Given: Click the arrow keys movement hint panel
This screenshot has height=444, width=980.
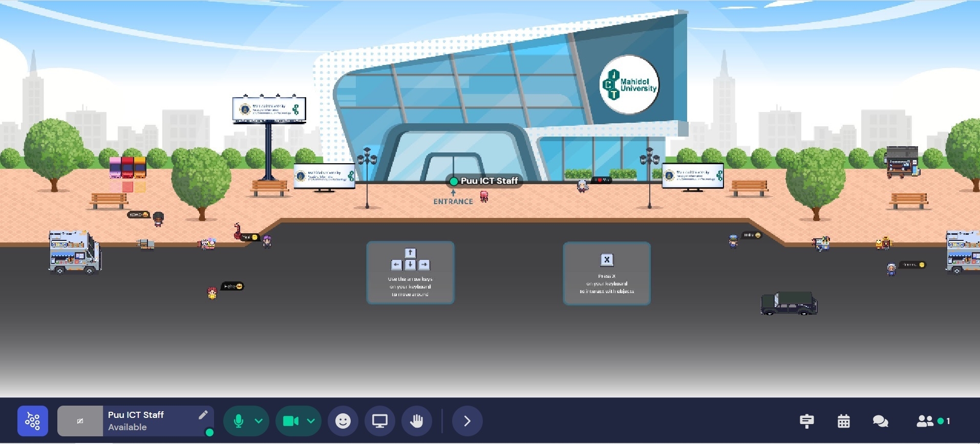Looking at the screenshot, I should [410, 273].
